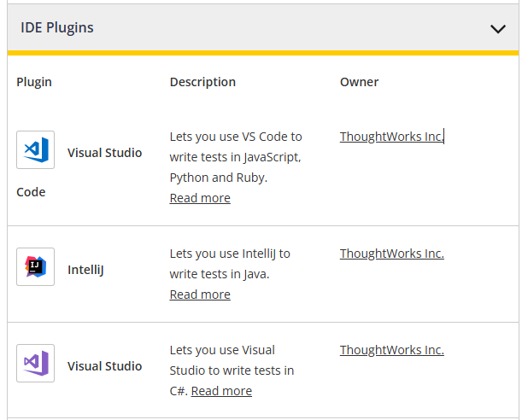Image resolution: width=528 pixels, height=420 pixels.
Task: Click the purple Visual Studio plugin icon
Action: pos(35,364)
